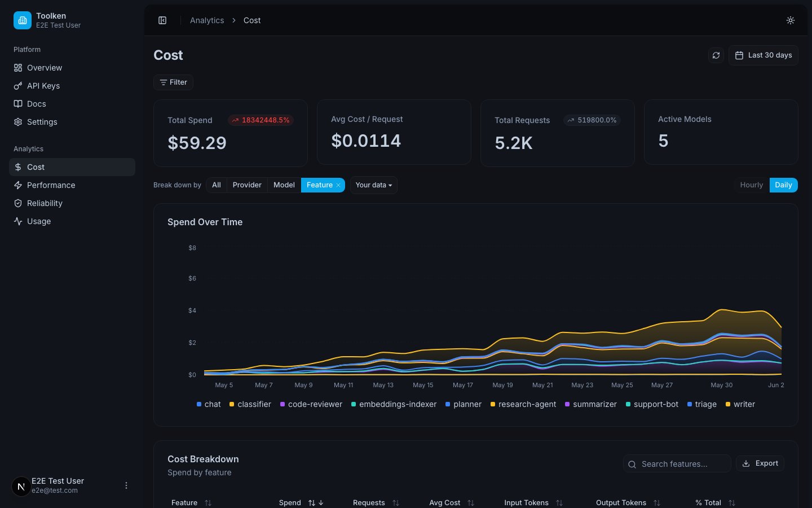The height and width of the screenshot is (508, 812).
Task: Click the Toolken logo icon
Action: (23, 20)
